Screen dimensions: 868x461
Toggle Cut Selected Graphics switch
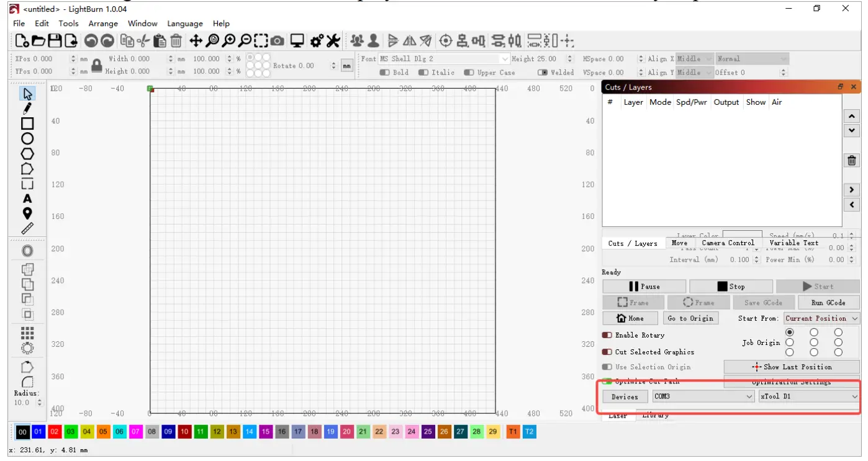click(x=607, y=352)
